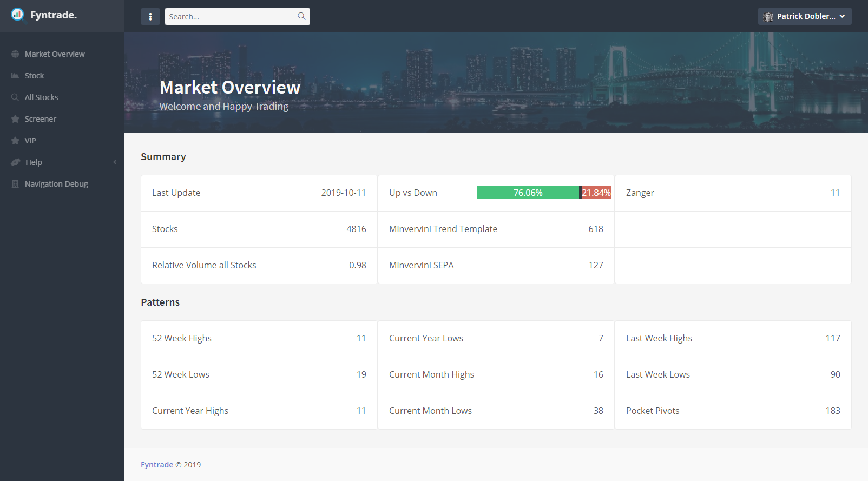Image resolution: width=868 pixels, height=481 pixels.
Task: Click Last Week Lows row
Action: pos(733,375)
